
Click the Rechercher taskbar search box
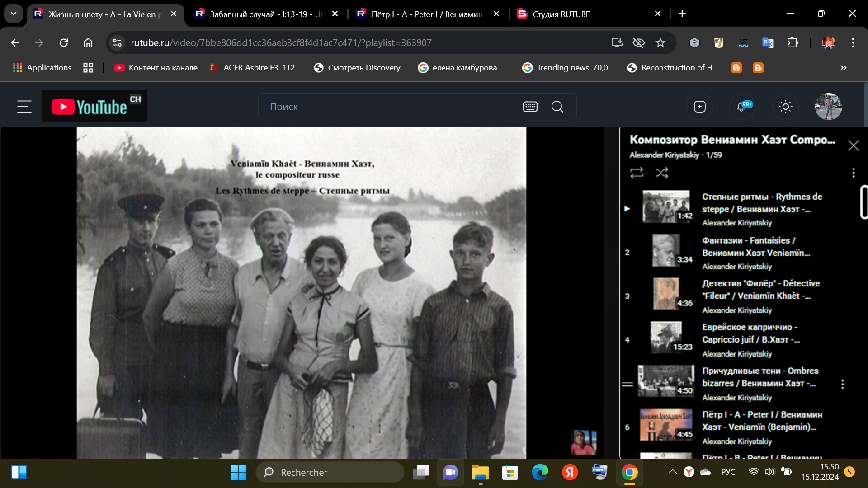pyautogui.click(x=330, y=473)
